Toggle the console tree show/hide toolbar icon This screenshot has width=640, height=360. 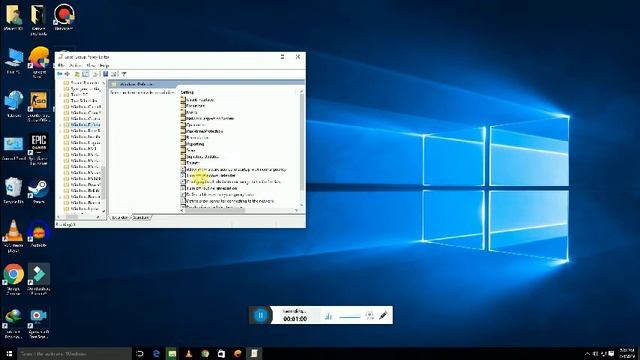(x=86, y=74)
